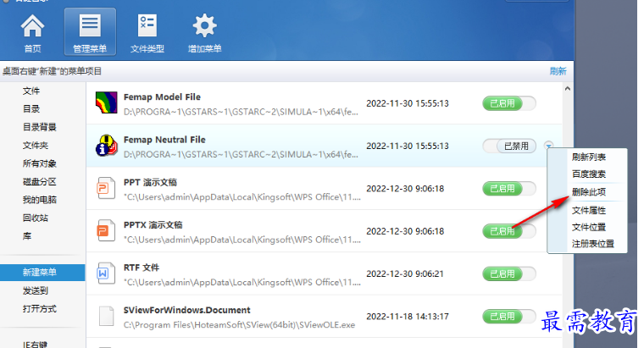The width and height of the screenshot is (644, 348).
Task: Choose 百度搜索 in the context menu
Action: pyautogui.click(x=589, y=174)
